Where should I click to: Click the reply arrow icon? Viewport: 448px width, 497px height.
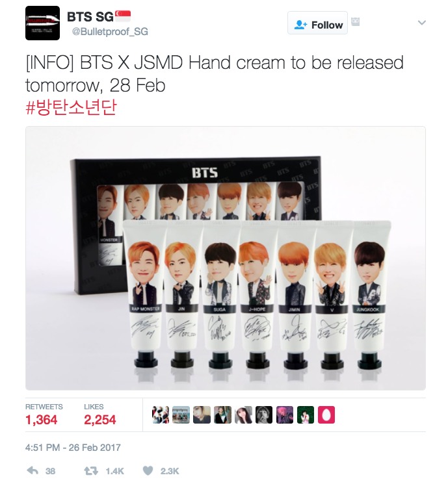[x=33, y=471]
